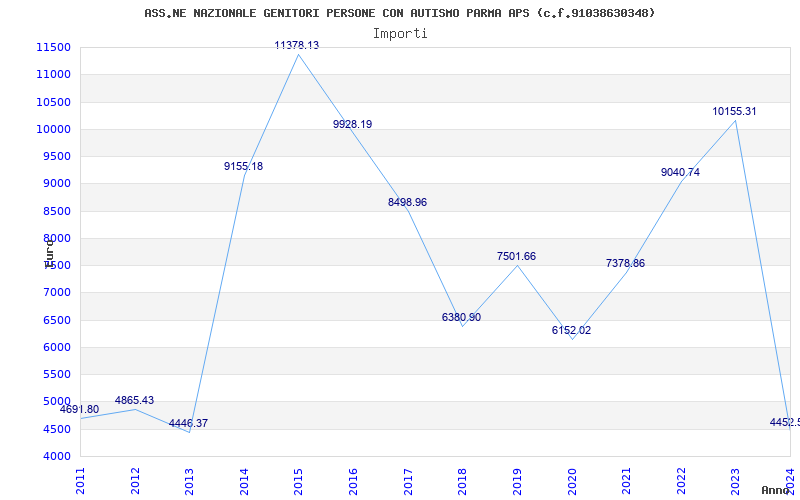This screenshot has width=800, height=500.
Task: Select peak data label 11378.13
Action: click(x=296, y=45)
